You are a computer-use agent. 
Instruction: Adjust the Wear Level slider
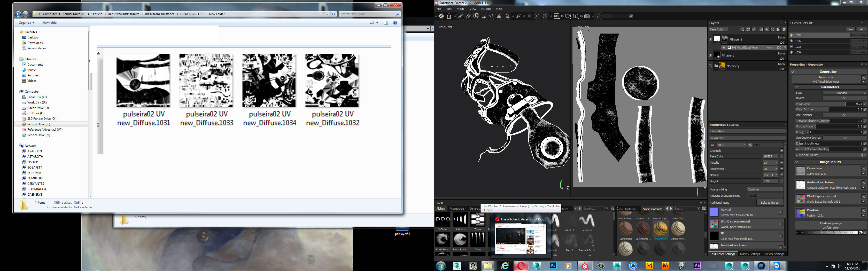(828, 104)
